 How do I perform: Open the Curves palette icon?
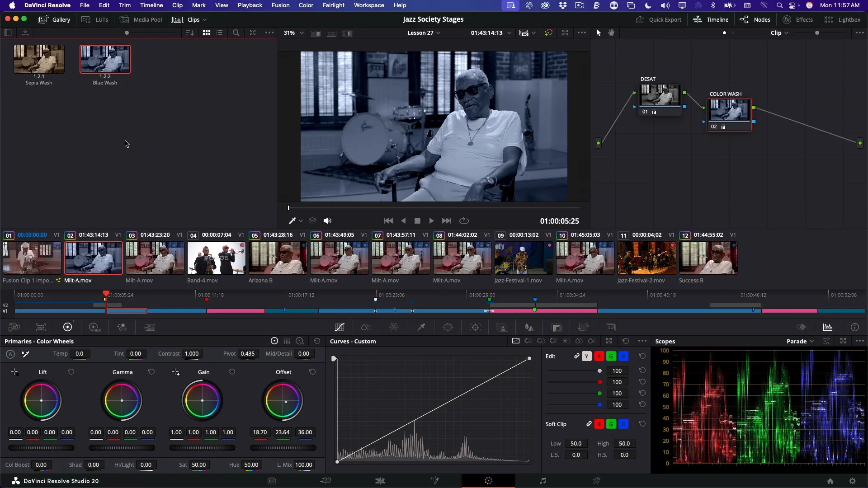[x=340, y=327]
